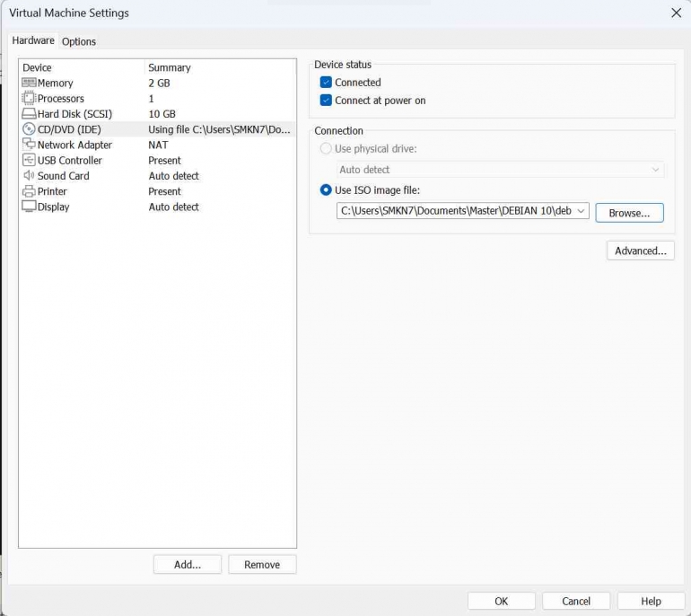Viewport: 691px width, 616px height.
Task: Confirm settings with the OK button
Action: point(501,602)
